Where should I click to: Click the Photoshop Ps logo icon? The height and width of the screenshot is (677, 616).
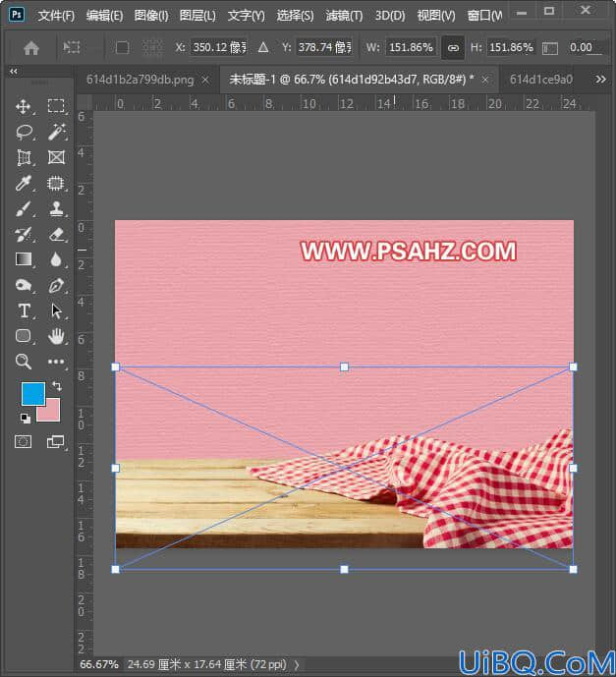click(17, 15)
